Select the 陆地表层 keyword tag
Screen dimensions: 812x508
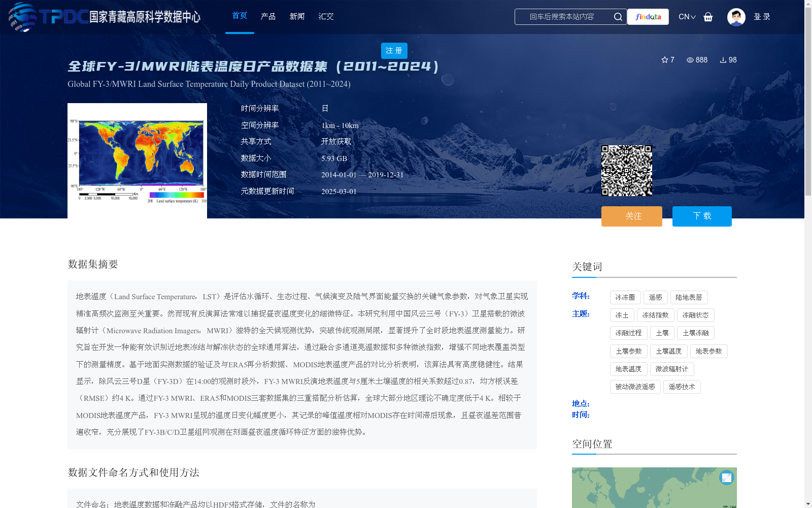[689, 297]
